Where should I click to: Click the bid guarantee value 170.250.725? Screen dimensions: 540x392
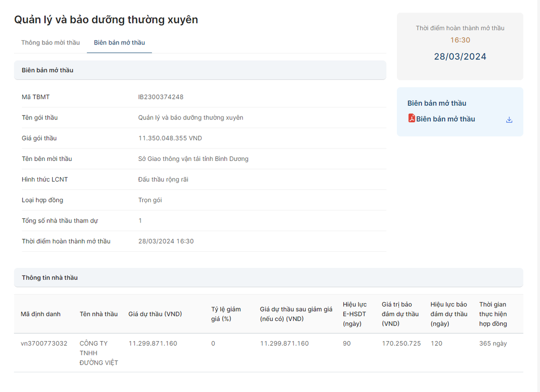click(401, 343)
